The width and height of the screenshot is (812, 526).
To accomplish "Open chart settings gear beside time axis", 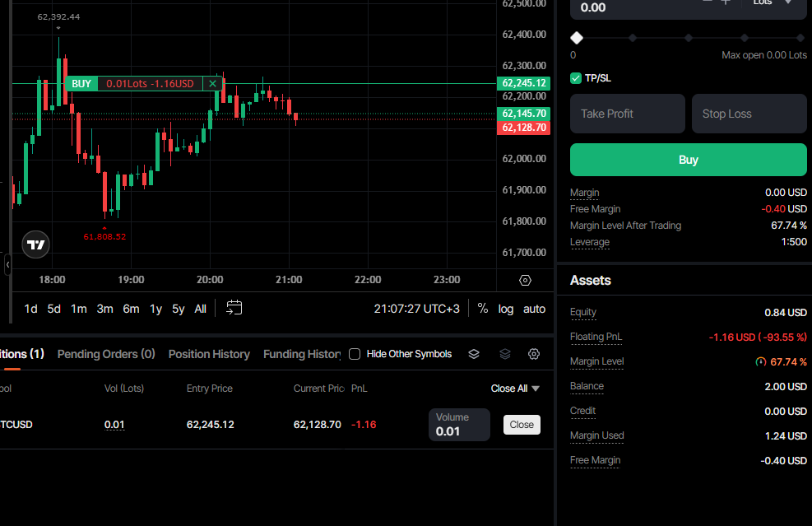I will [x=525, y=281].
